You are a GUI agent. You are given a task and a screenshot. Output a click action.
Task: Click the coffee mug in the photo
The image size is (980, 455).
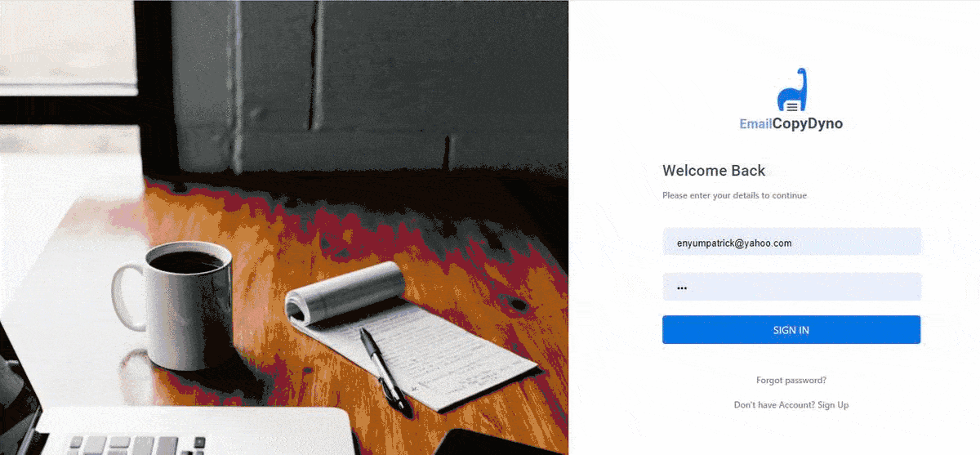pos(173,304)
